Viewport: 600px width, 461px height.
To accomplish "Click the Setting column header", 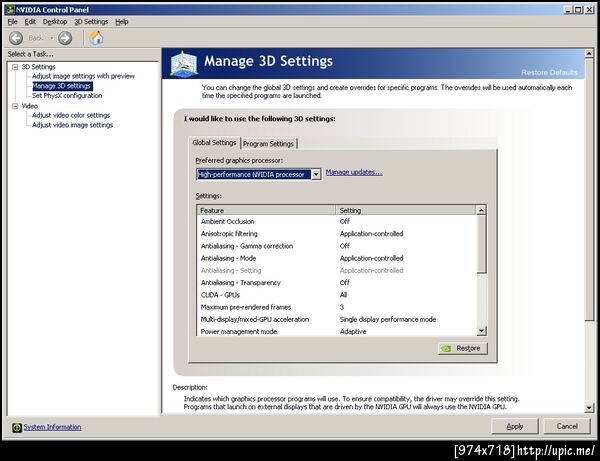I will pyautogui.click(x=406, y=210).
